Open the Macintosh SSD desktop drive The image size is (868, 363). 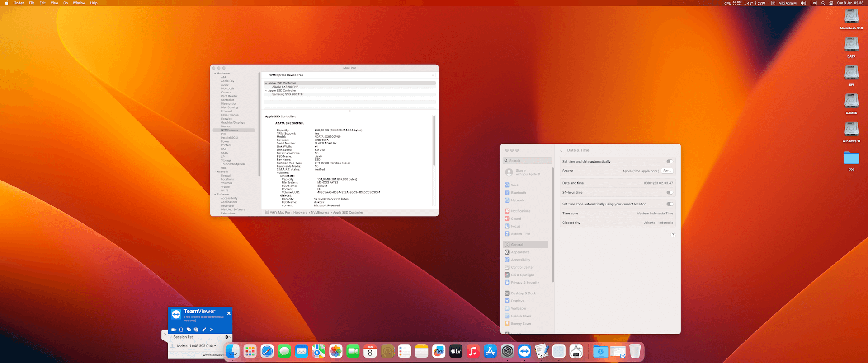click(851, 19)
